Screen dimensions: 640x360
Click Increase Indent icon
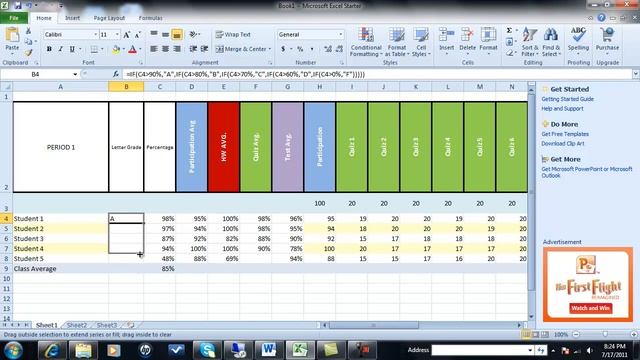(x=204, y=49)
